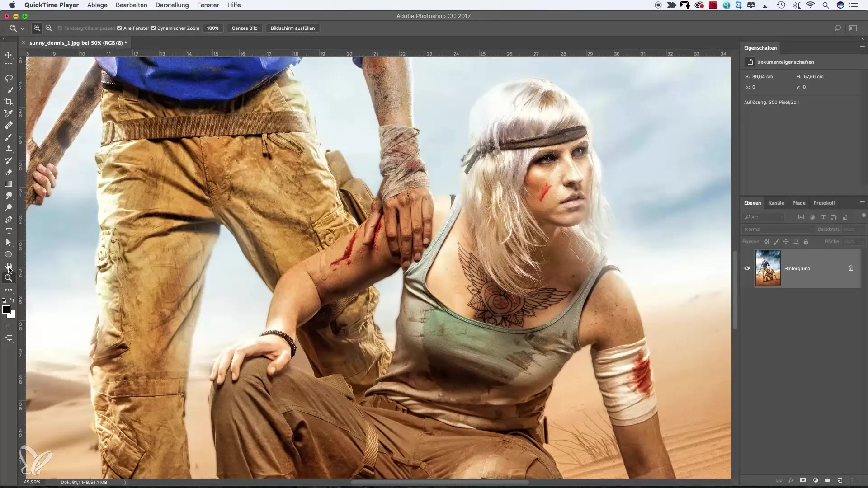Viewport: 868px width, 488px height.
Task: Switch to the Pfade tab
Action: tap(799, 203)
